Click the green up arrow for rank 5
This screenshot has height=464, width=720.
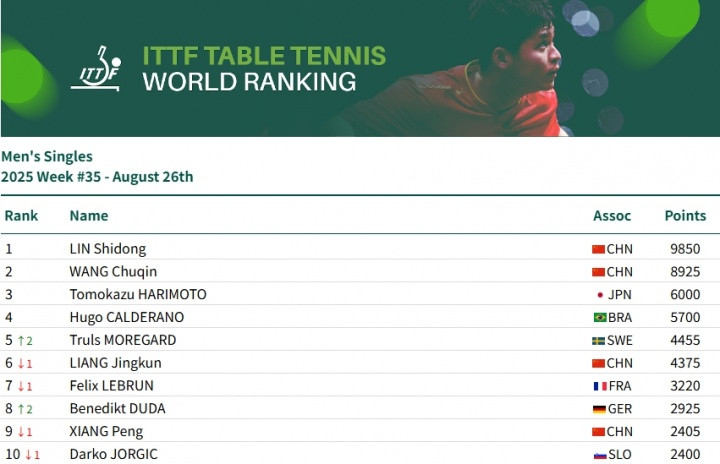20,341
